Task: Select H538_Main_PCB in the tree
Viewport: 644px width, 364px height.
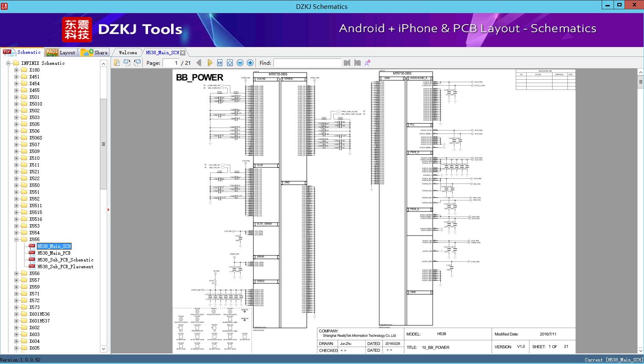Action: coord(54,253)
